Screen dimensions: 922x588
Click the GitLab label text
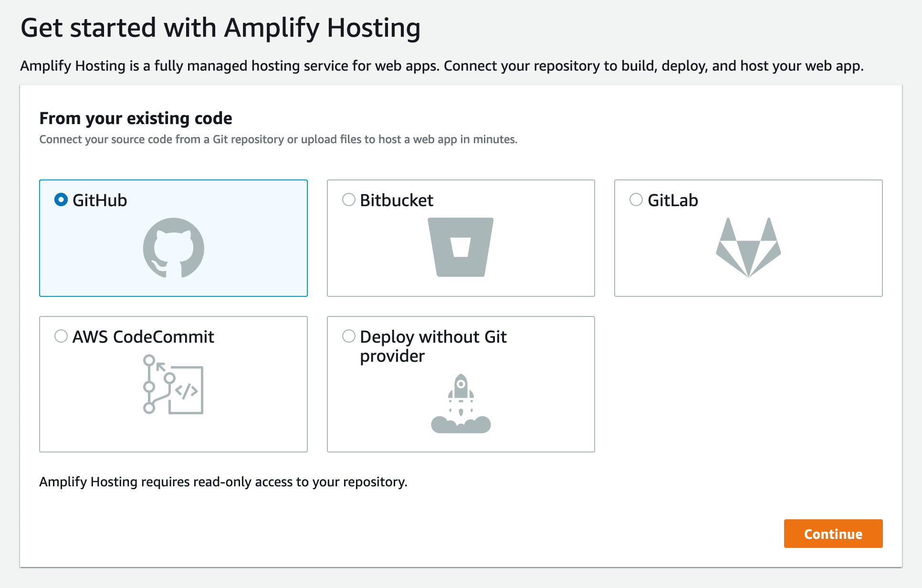click(673, 200)
